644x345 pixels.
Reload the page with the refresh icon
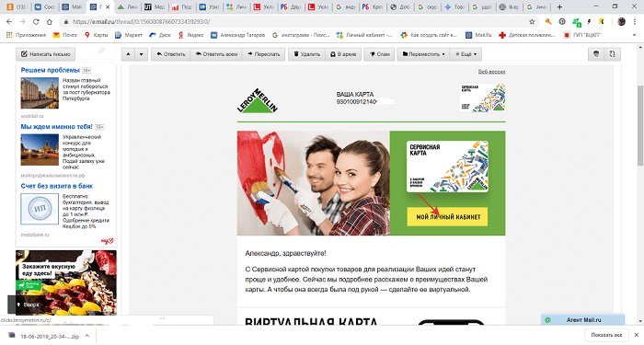(x=36, y=21)
